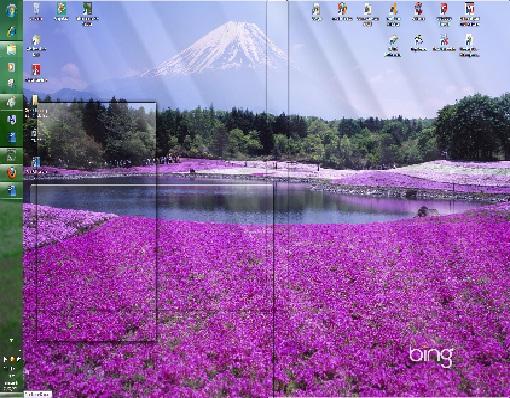Select the red Adobe Reader desktop shortcut
Screen dimensions: 510x398
pyautogui.click(x=36, y=73)
